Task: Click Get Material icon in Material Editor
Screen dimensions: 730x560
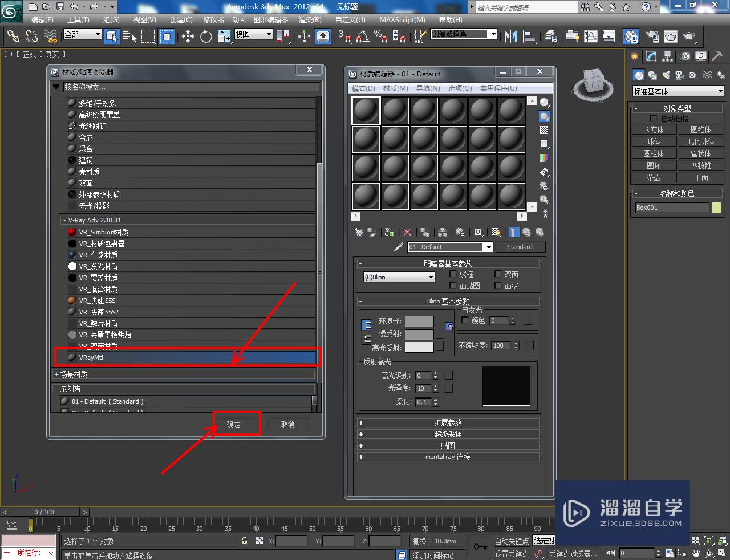Action: click(x=359, y=232)
